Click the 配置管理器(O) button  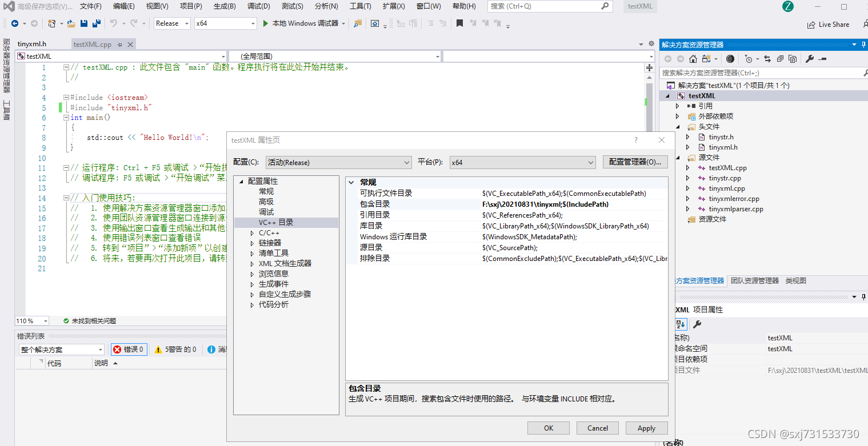635,162
